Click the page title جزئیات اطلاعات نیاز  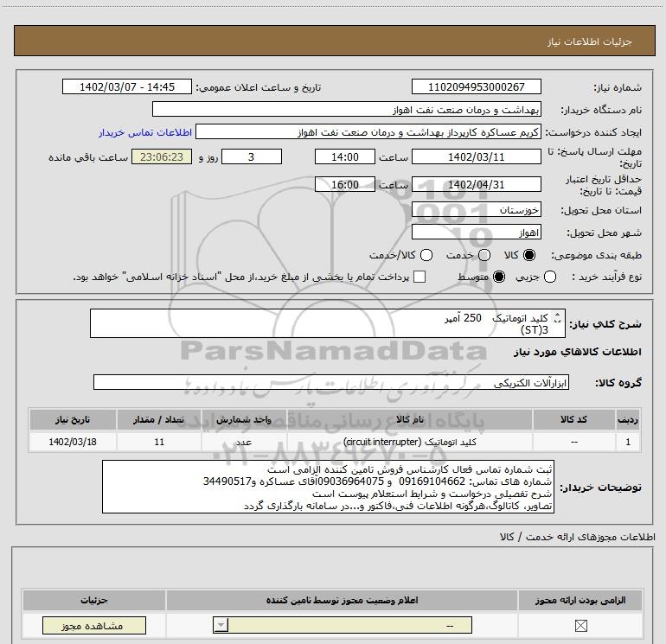tap(590, 41)
